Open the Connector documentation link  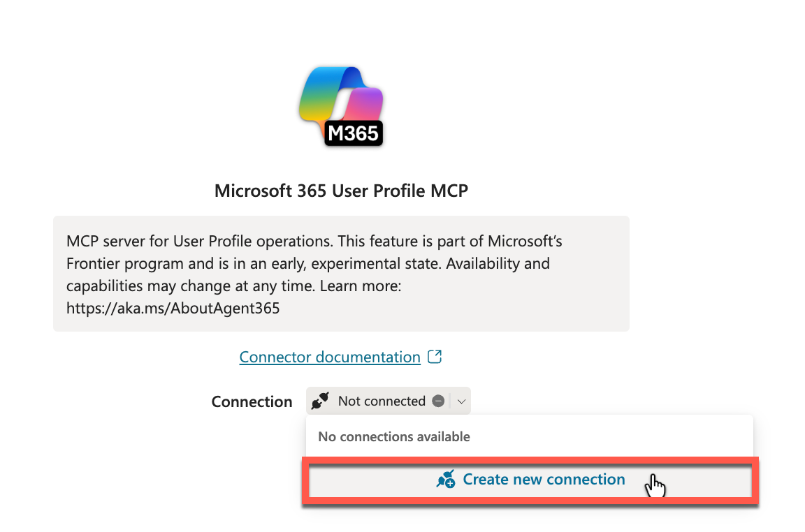pyautogui.click(x=328, y=356)
